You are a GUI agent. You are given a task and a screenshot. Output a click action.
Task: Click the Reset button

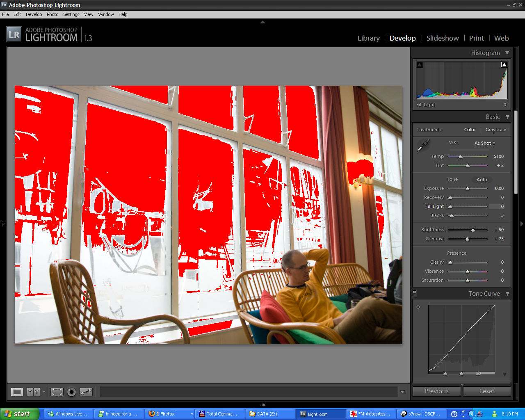click(486, 391)
